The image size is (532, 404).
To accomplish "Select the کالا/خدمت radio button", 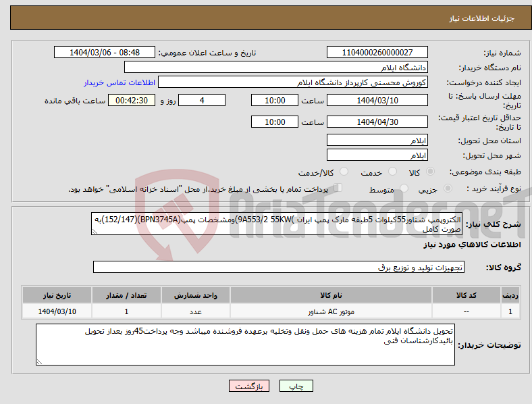I will point(344,172).
